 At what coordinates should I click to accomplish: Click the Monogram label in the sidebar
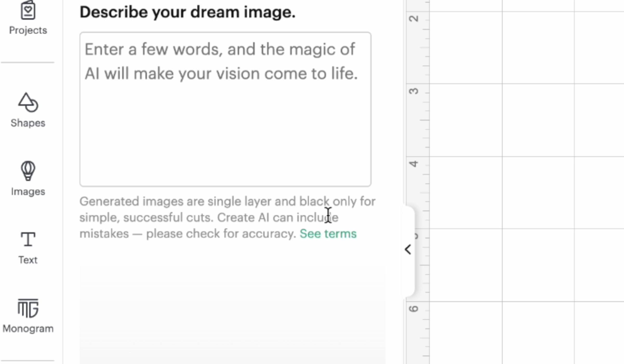28,328
